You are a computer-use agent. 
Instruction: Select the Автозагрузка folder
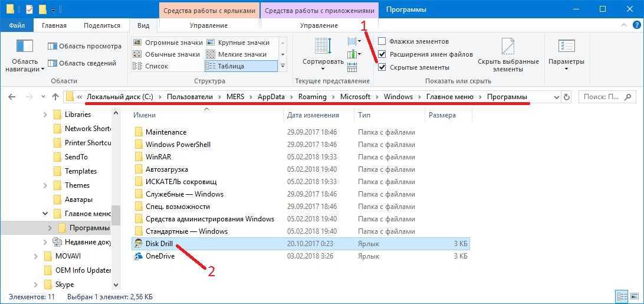(167, 169)
